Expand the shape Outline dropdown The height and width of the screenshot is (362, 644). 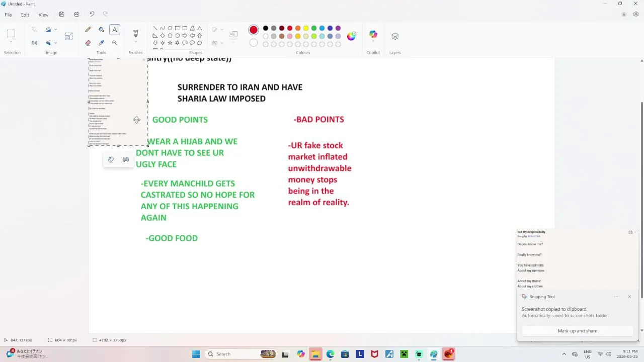[x=222, y=30]
